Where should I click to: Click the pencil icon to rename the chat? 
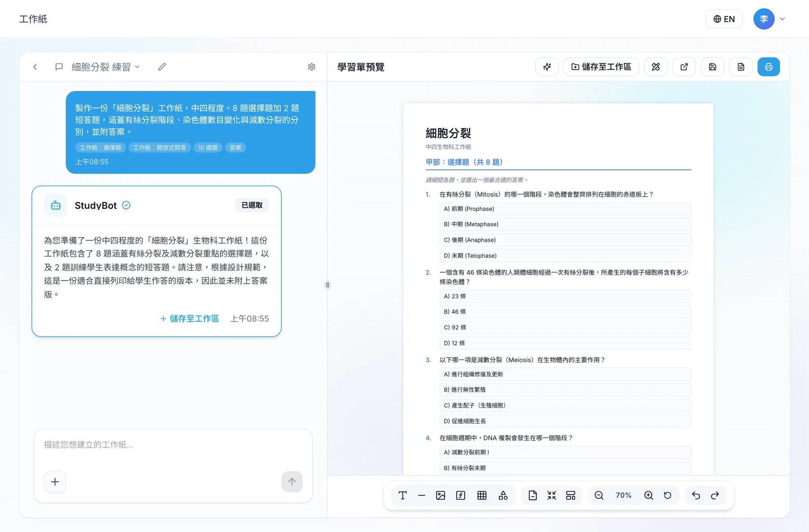[x=162, y=67]
